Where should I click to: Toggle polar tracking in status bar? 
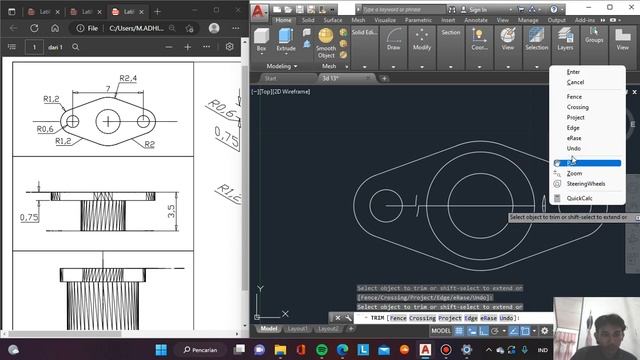click(x=495, y=331)
